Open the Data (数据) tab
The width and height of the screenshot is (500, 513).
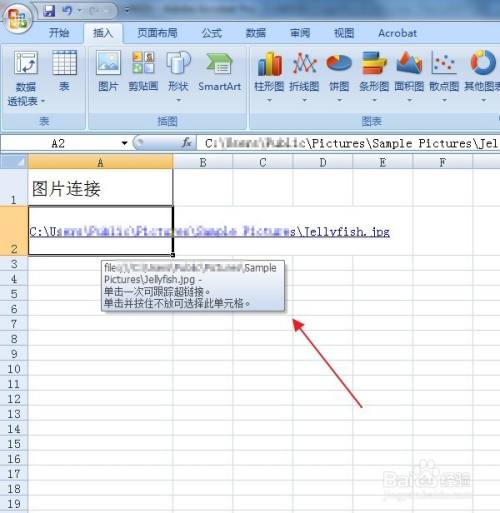click(x=256, y=33)
